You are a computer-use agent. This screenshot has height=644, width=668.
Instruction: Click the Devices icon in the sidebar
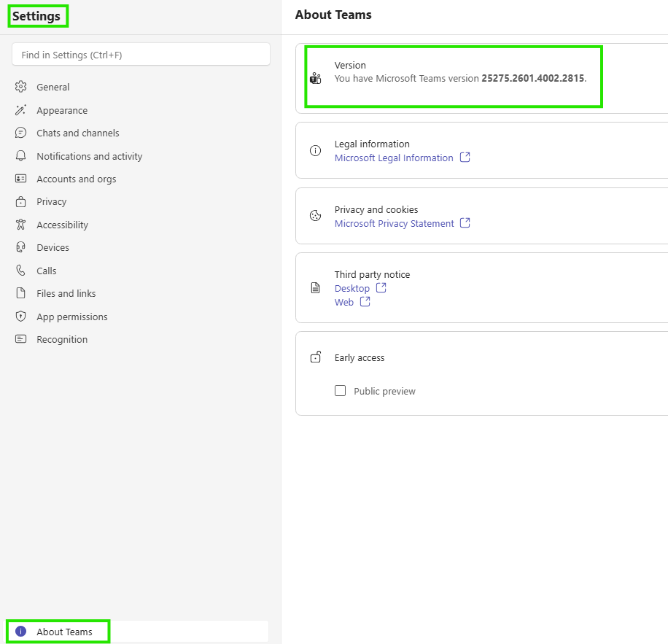pos(21,247)
